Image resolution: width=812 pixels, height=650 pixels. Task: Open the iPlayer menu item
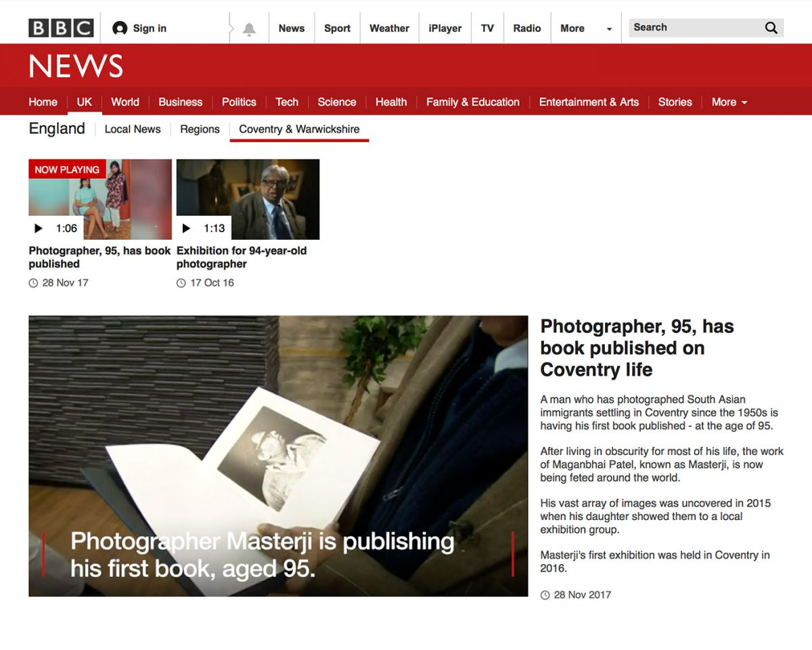click(445, 28)
